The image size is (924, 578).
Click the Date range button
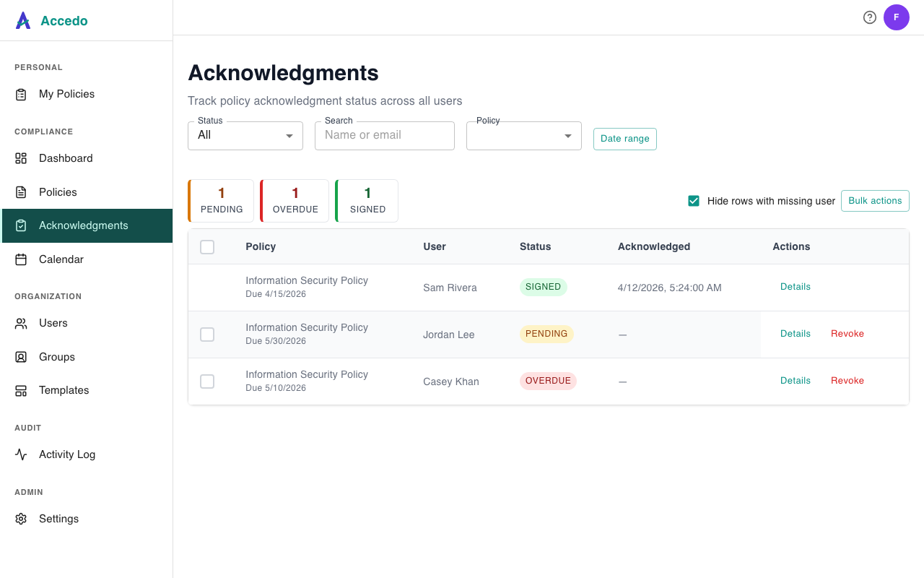tap(625, 139)
